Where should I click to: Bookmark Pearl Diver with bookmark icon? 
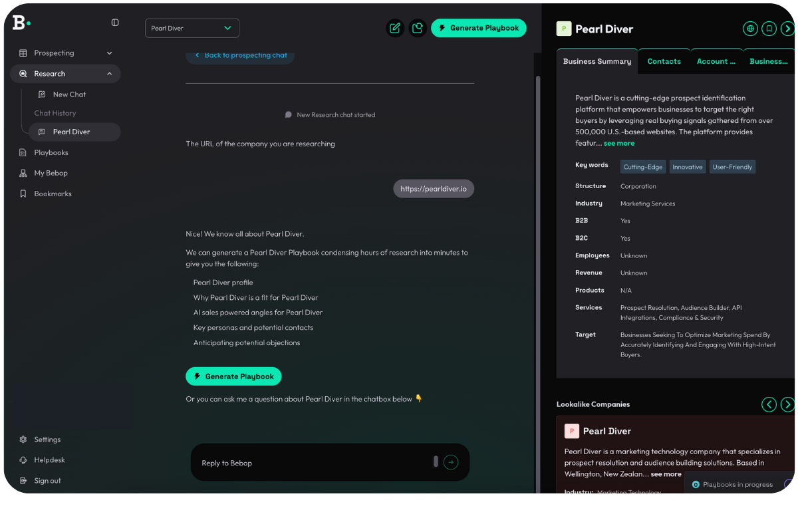(x=769, y=29)
